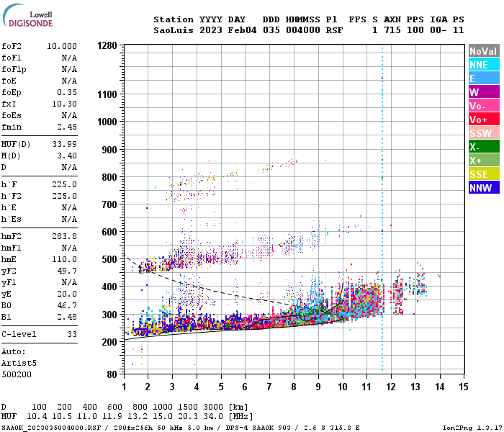Screen dimensions: 504x432
Task: Click the C-level value 33
Action: (72, 334)
